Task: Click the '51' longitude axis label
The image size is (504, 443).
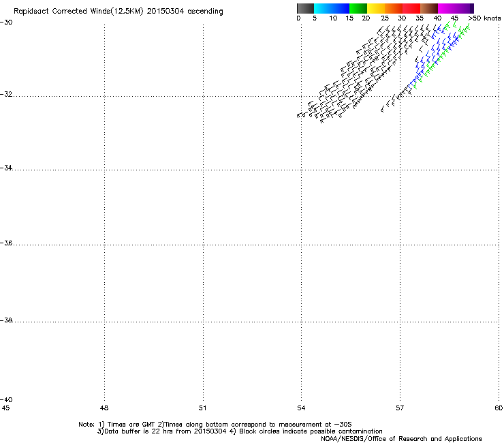Action: (x=202, y=408)
